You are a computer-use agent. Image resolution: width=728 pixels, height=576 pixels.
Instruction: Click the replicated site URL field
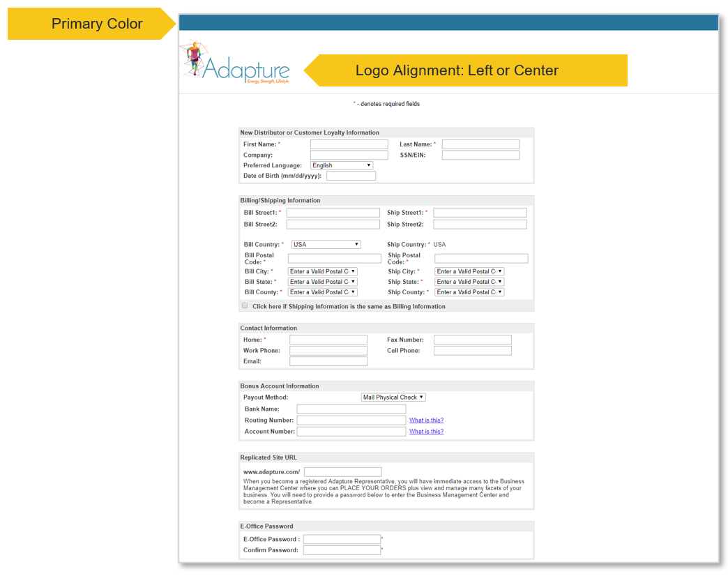point(343,472)
